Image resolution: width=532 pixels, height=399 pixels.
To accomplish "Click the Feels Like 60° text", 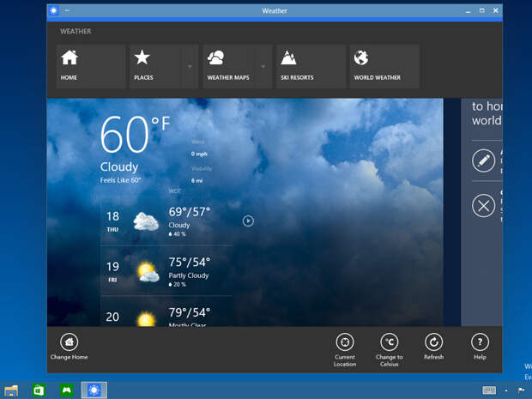I will (120, 180).
